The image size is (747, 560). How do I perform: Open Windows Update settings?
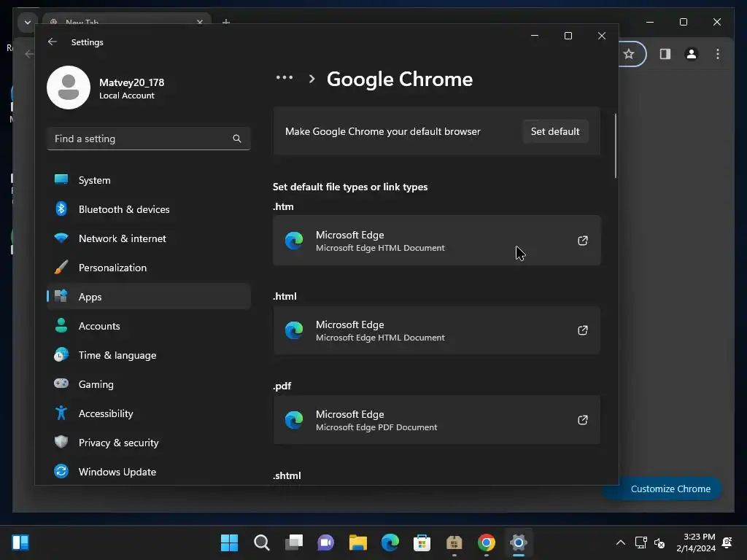[x=149, y=472]
